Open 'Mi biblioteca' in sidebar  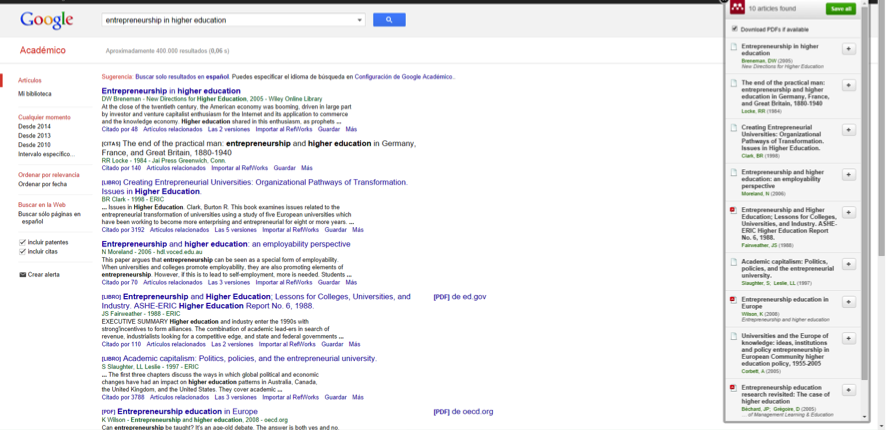(34, 94)
